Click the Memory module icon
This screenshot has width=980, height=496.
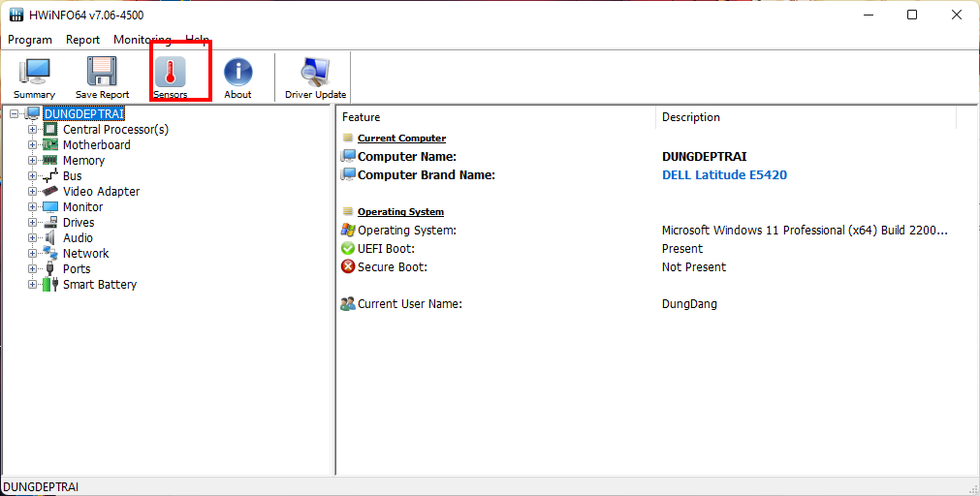click(50, 161)
